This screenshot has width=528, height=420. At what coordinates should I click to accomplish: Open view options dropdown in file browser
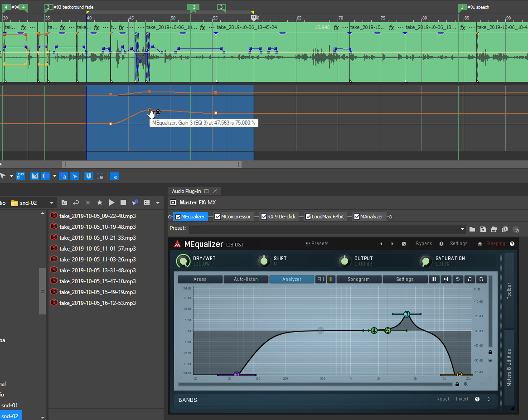click(x=158, y=203)
